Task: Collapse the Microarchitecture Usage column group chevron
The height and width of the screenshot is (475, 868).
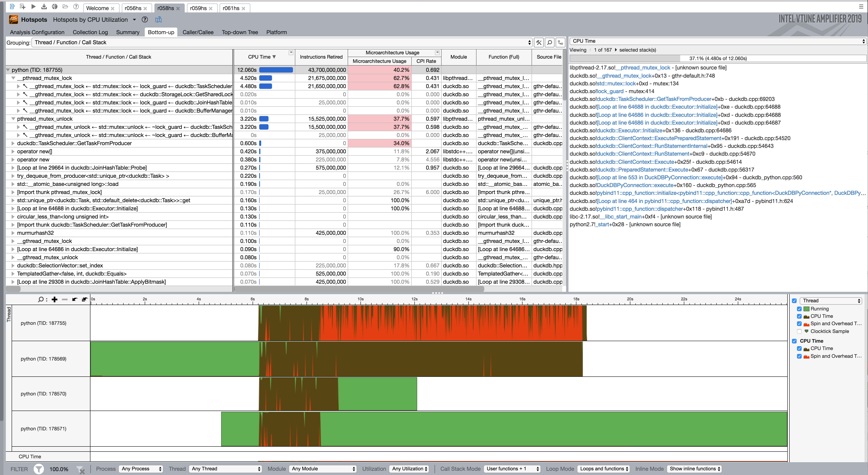Action: pos(437,53)
